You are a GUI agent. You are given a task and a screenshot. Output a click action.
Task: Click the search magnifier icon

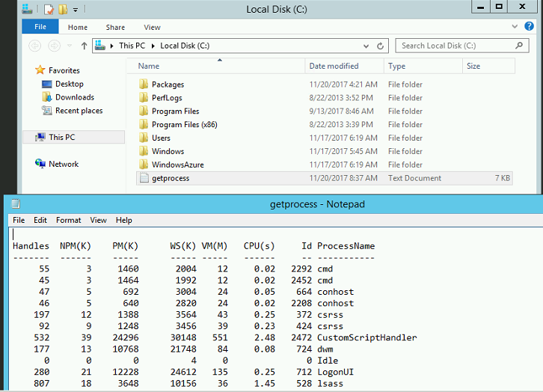coord(519,46)
